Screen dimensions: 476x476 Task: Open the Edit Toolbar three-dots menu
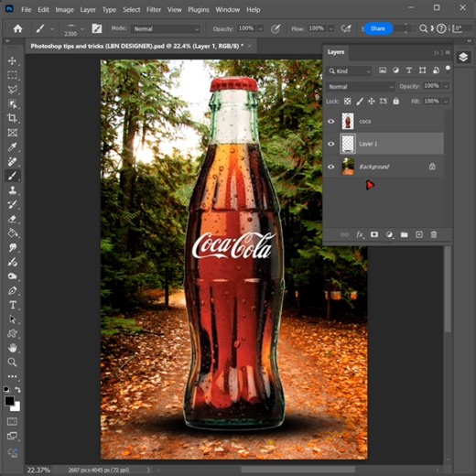[12, 376]
